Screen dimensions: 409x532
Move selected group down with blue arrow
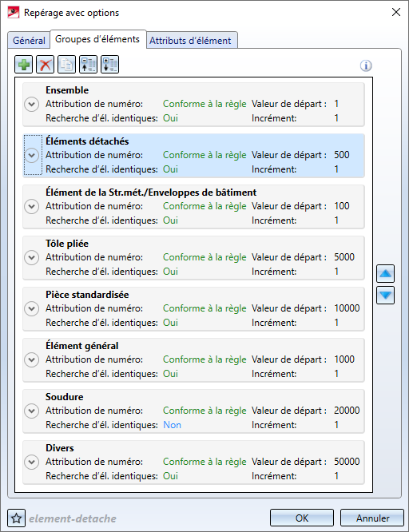(x=385, y=296)
